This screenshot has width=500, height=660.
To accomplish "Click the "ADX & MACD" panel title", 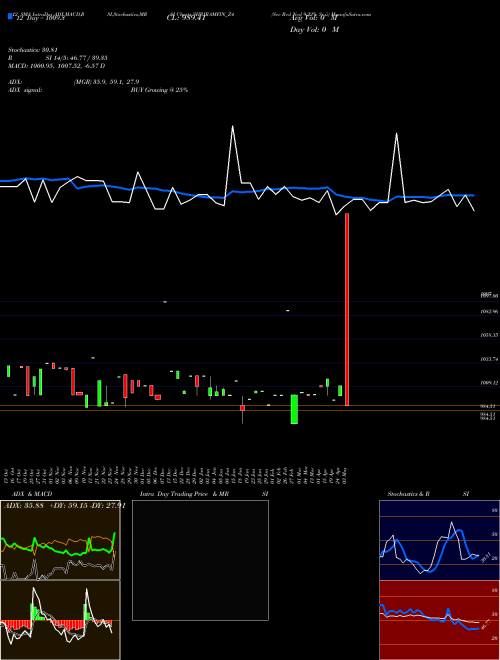I will click(32, 494).
